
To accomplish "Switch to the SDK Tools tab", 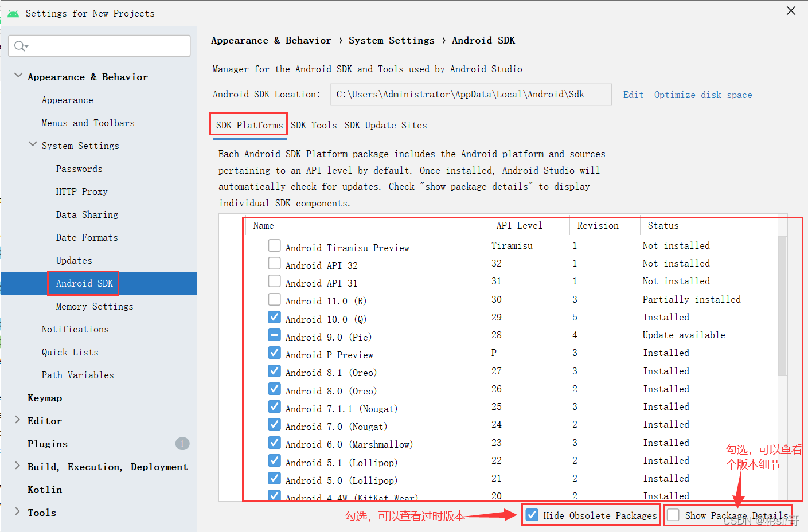I will tap(314, 125).
